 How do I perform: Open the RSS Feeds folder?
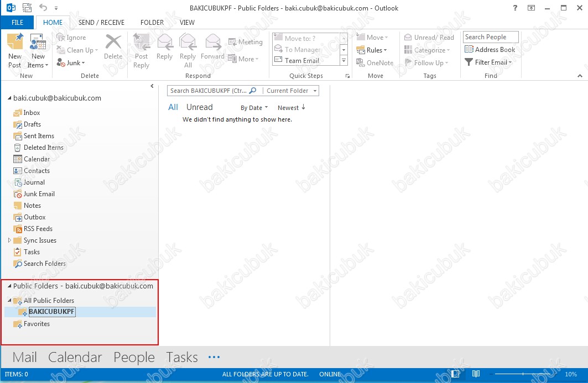(33, 229)
